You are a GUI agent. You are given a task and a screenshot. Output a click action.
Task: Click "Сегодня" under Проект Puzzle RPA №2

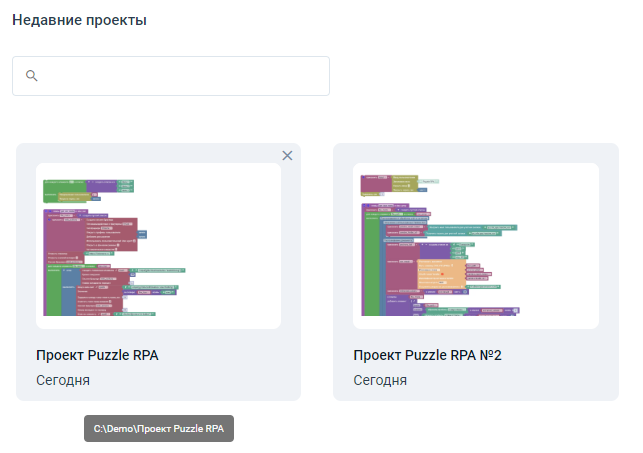[380, 380]
